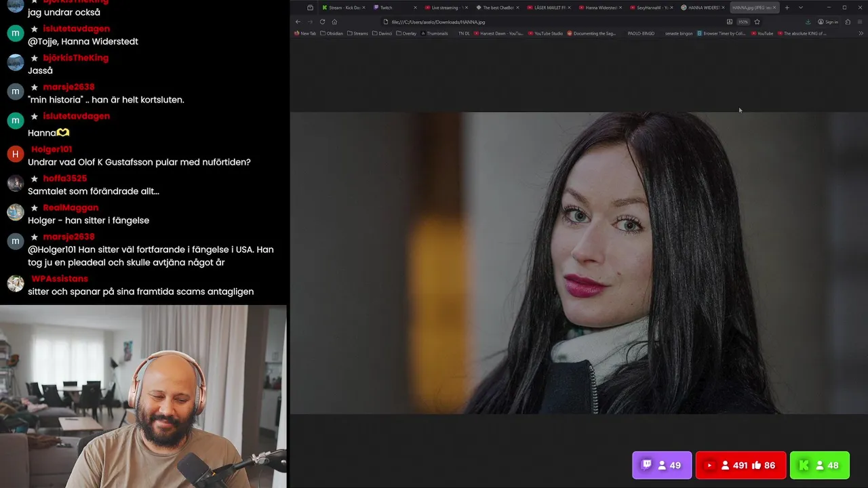
Task: Open the extensions puzzle icon
Action: 848,22
